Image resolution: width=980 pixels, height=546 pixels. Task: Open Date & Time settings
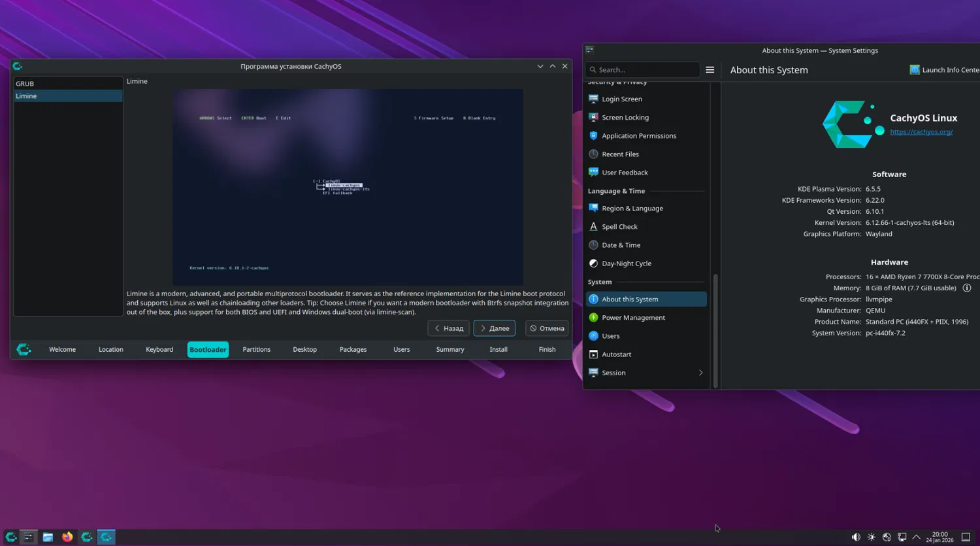647,245
